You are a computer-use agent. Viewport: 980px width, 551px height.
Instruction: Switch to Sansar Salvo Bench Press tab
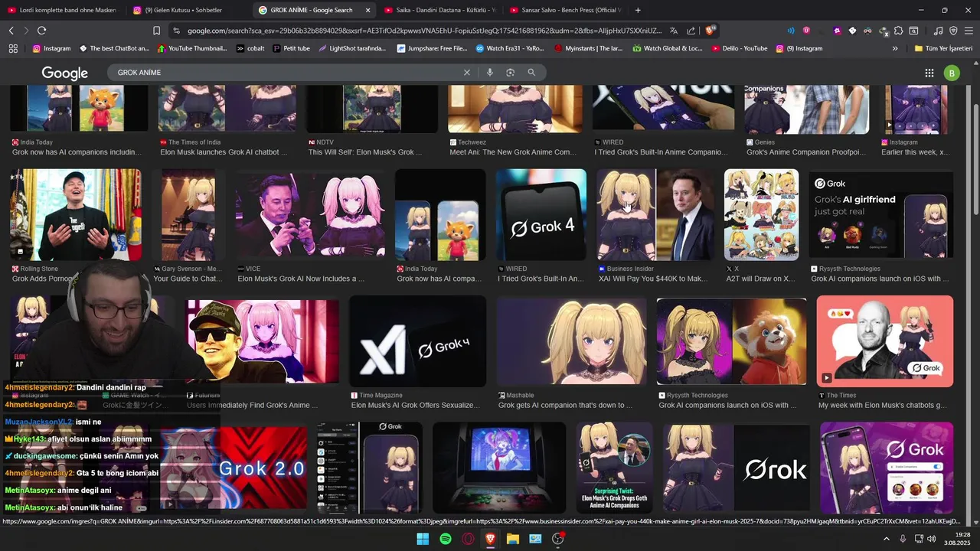tap(565, 10)
